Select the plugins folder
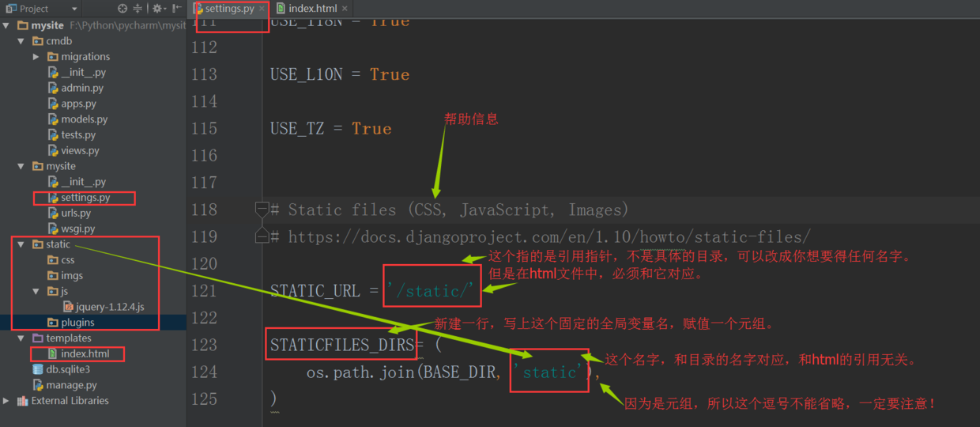 tap(71, 323)
